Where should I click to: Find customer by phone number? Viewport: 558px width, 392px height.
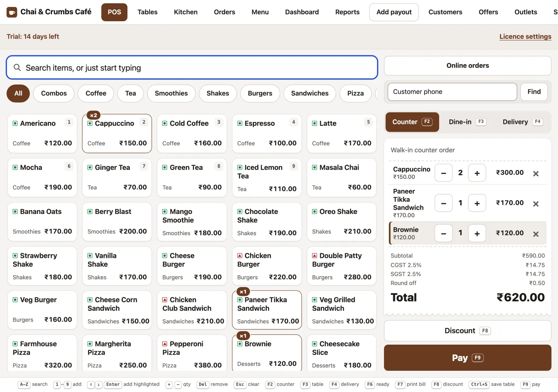[x=534, y=92]
